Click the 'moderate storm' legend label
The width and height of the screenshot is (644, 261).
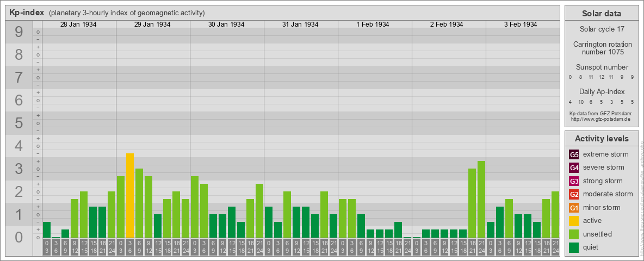(x=608, y=194)
